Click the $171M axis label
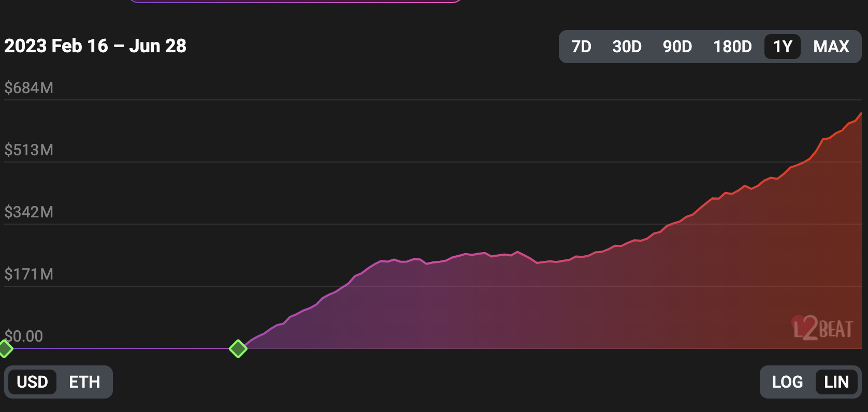868x412 pixels. tap(29, 274)
